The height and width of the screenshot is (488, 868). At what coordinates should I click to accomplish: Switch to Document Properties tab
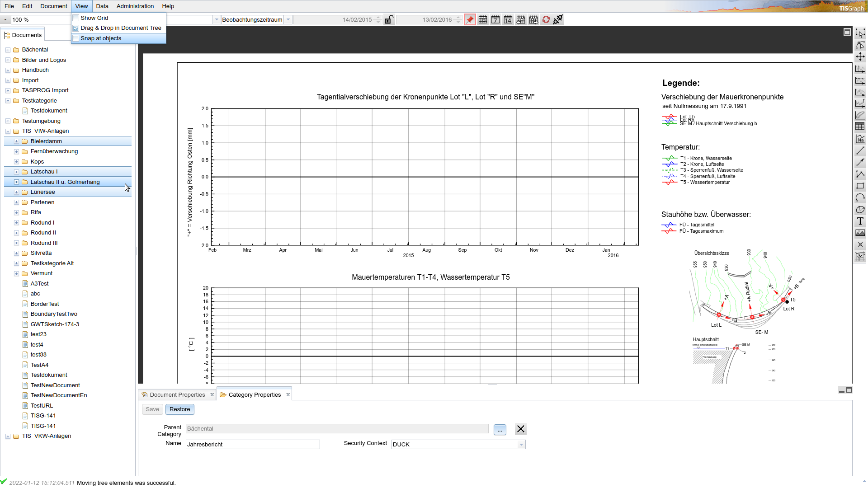coord(177,395)
